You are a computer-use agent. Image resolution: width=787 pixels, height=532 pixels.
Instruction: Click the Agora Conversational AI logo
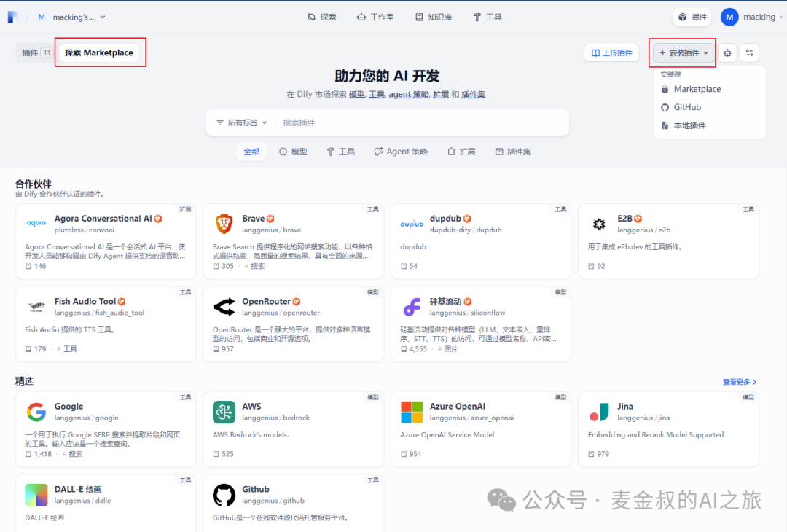coord(36,223)
